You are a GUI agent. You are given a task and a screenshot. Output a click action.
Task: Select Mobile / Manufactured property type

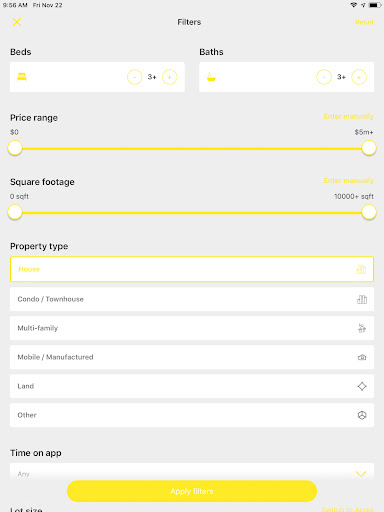[x=192, y=357]
